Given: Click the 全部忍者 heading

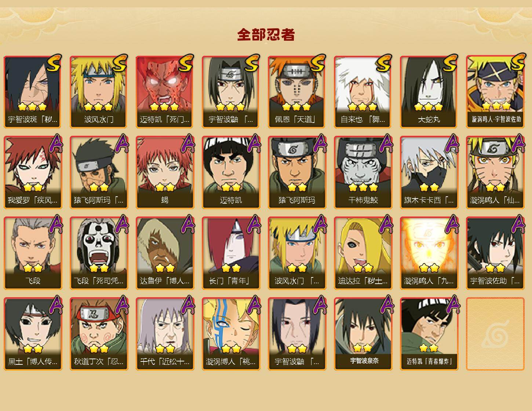Looking at the screenshot, I should (x=266, y=34).
